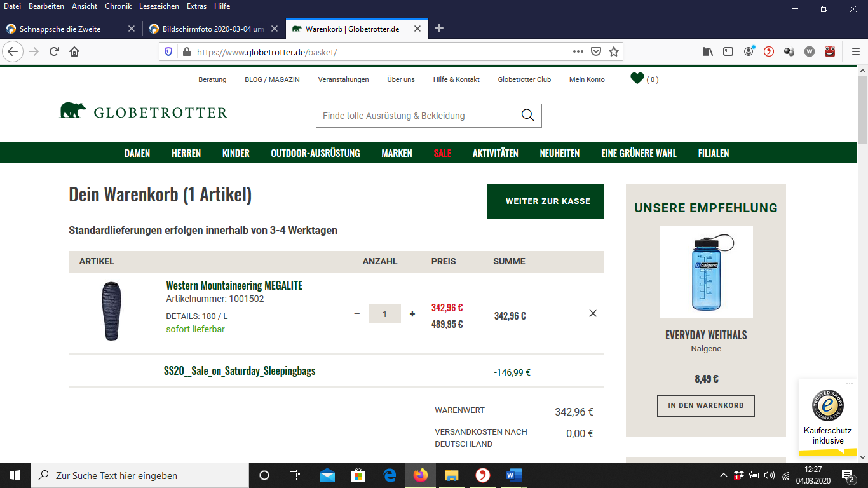Click the Firefox forward arrow button

[34, 51]
